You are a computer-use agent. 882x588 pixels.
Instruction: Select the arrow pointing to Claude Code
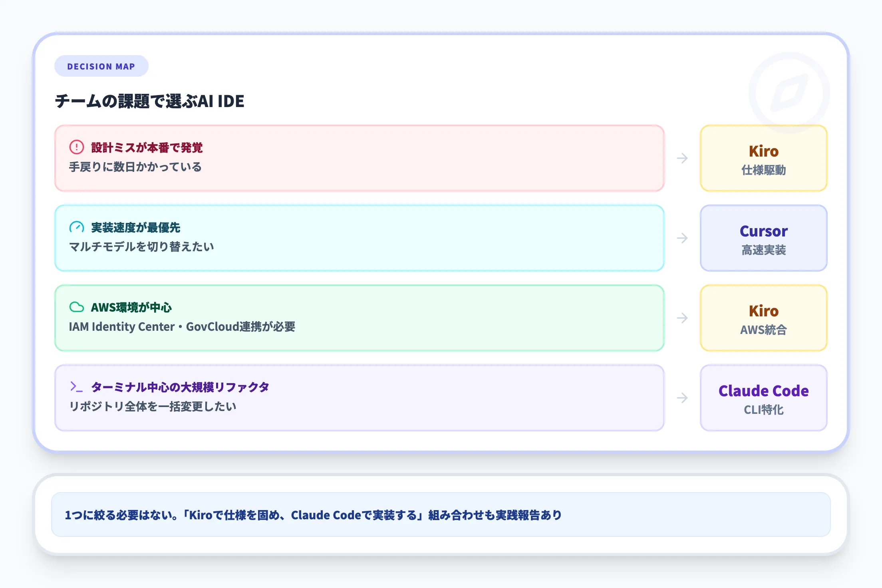point(683,398)
